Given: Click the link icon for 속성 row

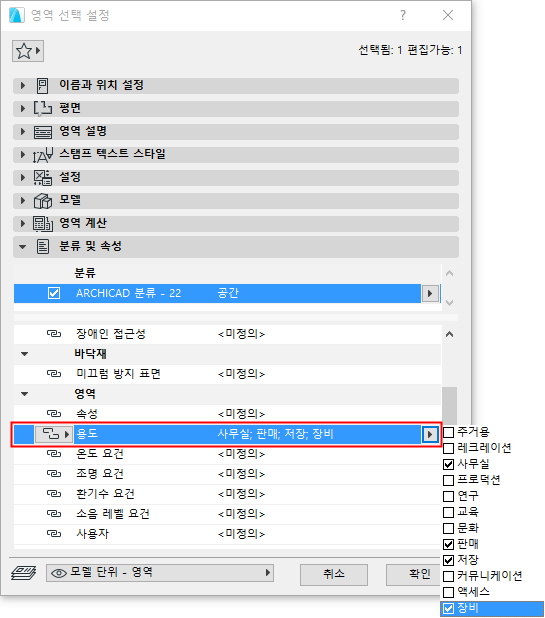Looking at the screenshot, I should (54, 413).
